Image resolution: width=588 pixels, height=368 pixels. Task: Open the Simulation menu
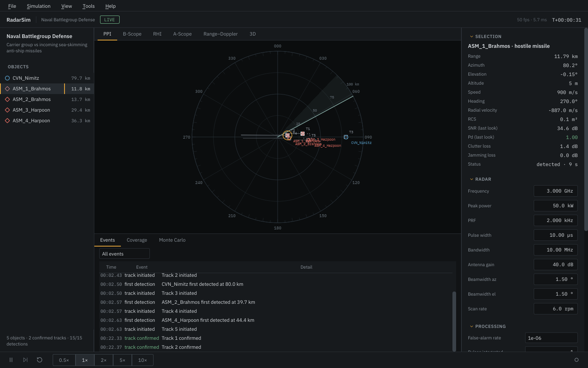[x=39, y=6]
